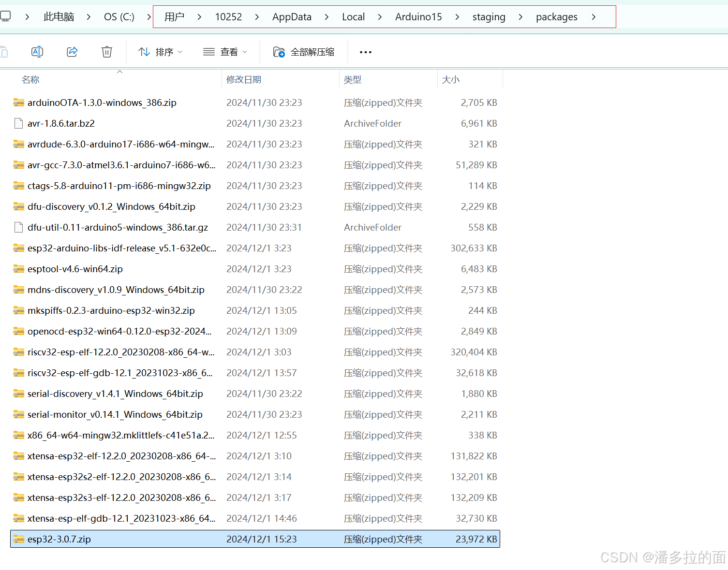Select the zip icon of xtensa-esp-elf-gdb-12.1
Viewport: 728px width, 570px height.
[x=19, y=518]
